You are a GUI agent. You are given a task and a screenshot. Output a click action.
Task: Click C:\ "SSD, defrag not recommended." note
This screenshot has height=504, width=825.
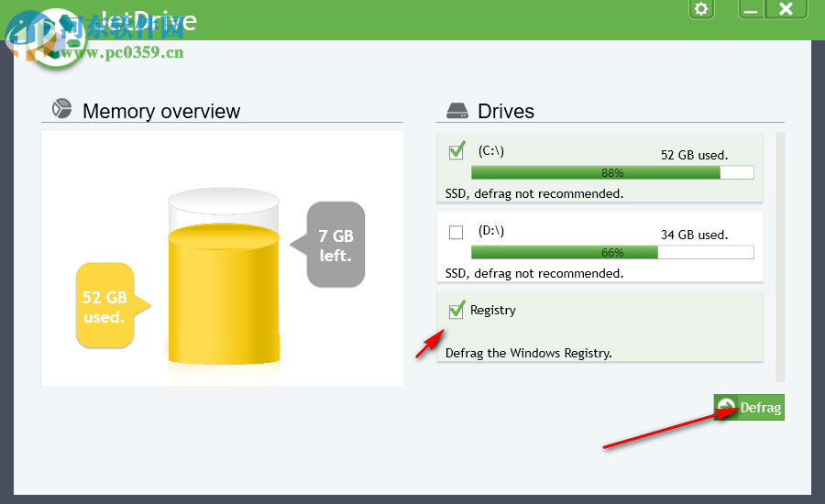click(x=534, y=193)
